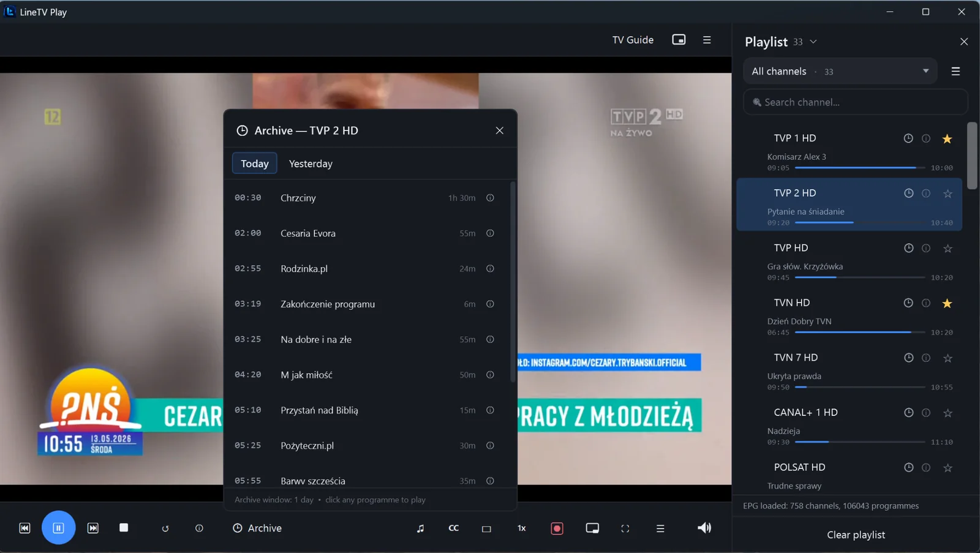This screenshot has height=553, width=980.
Task: Click Komisarz Alex 3 progress bar
Action: pos(860,168)
